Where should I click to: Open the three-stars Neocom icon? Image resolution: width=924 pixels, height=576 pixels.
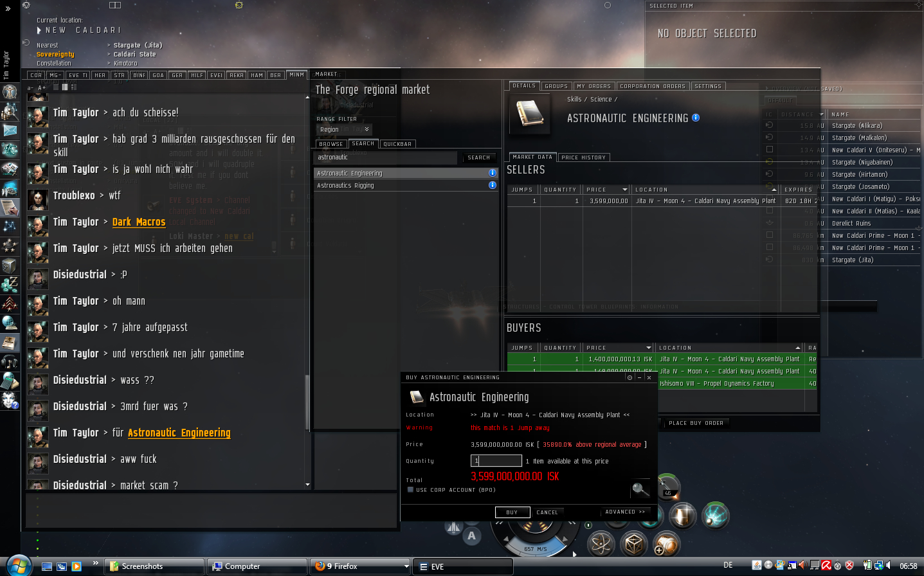pos(10,246)
